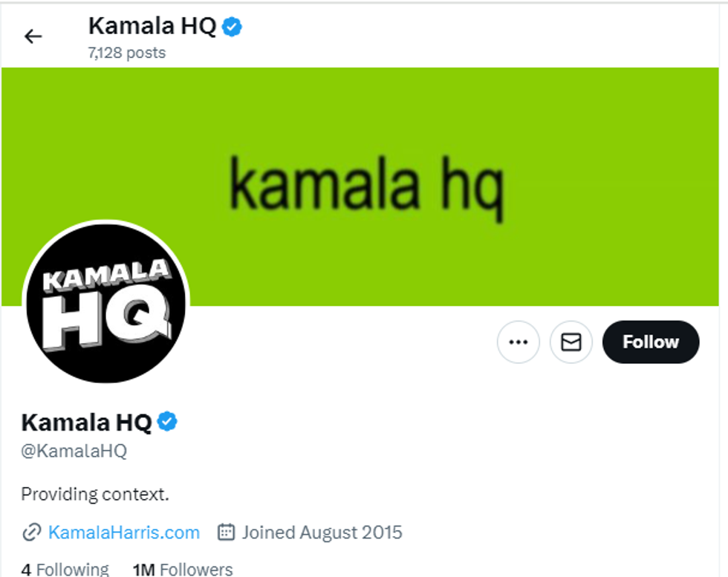Click the chain link icon beside the website
This screenshot has height=577, width=728.
(31, 532)
